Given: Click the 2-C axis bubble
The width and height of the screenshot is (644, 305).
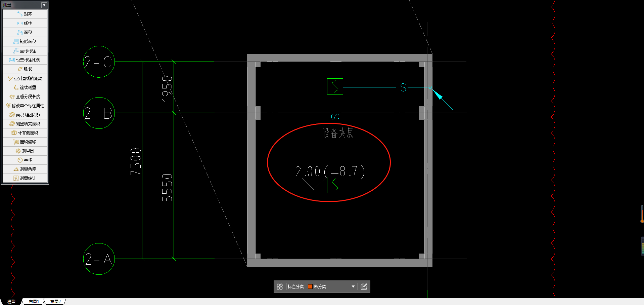Looking at the screenshot, I should (x=99, y=62).
